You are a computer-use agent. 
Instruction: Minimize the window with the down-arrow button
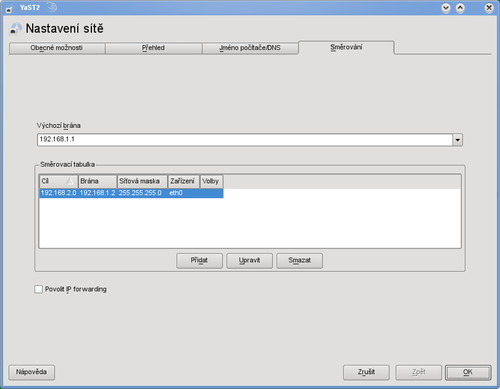click(446, 8)
